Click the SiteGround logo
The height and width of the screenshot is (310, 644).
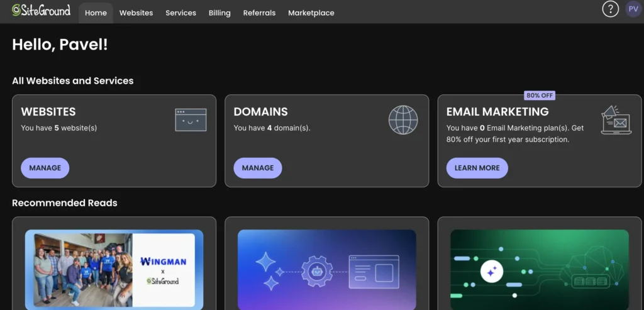[x=41, y=10]
